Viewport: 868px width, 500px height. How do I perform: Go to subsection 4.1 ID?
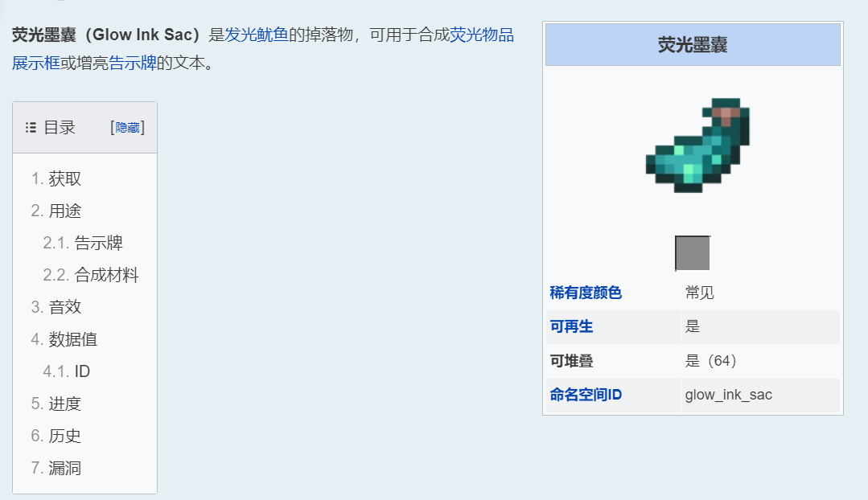(82, 372)
